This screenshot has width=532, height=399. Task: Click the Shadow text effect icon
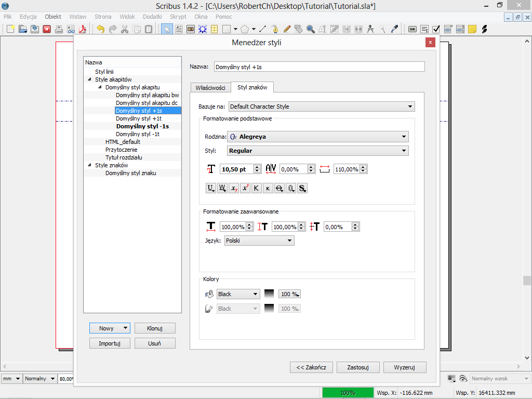(x=302, y=188)
